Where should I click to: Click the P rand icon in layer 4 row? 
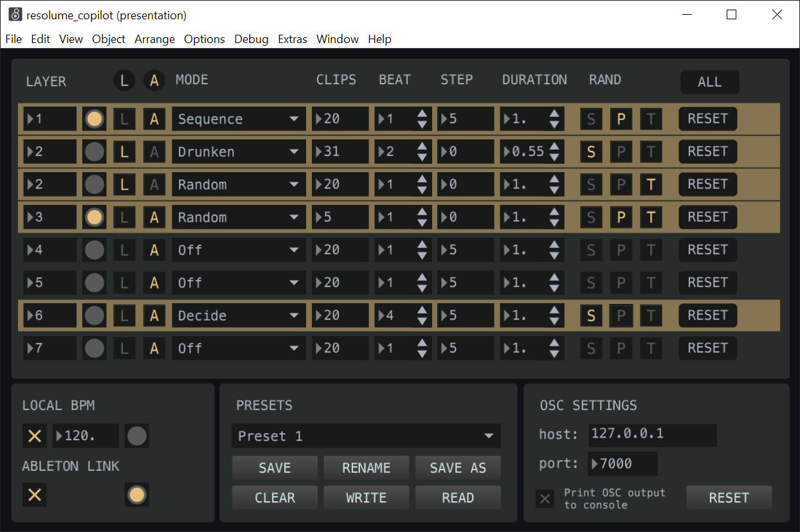pyautogui.click(x=621, y=250)
